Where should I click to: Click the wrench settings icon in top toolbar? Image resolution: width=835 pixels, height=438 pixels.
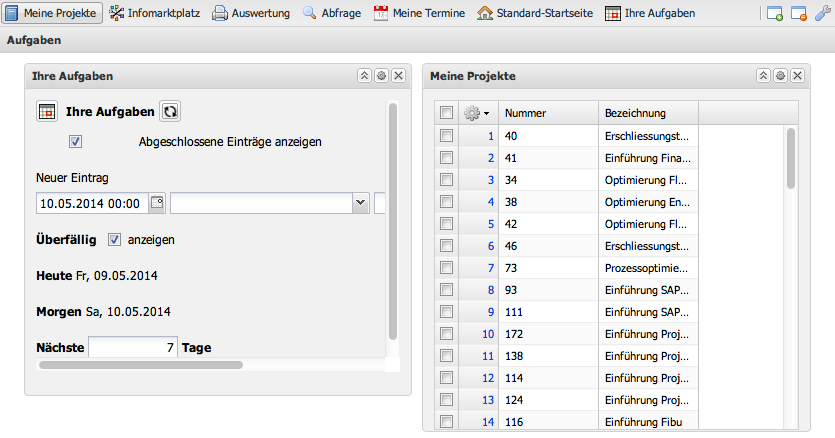[x=823, y=13]
